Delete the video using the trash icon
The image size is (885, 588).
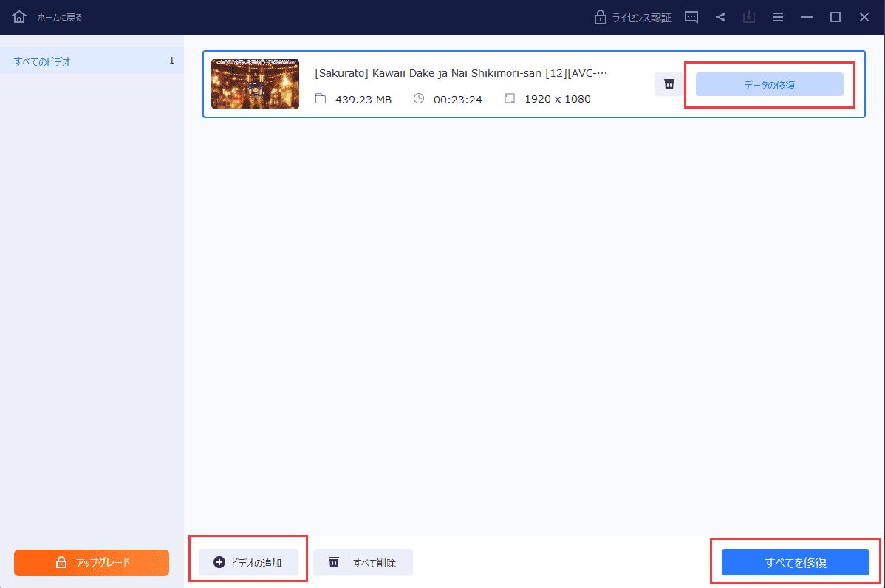pyautogui.click(x=669, y=84)
